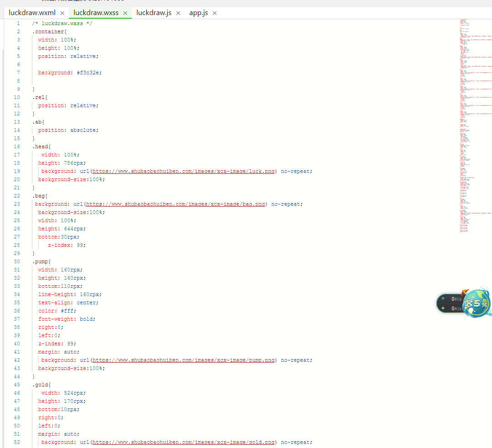The height and width of the screenshot is (448, 492).
Task: Click the 'height: 170rpx' line
Action: (x=62, y=401)
